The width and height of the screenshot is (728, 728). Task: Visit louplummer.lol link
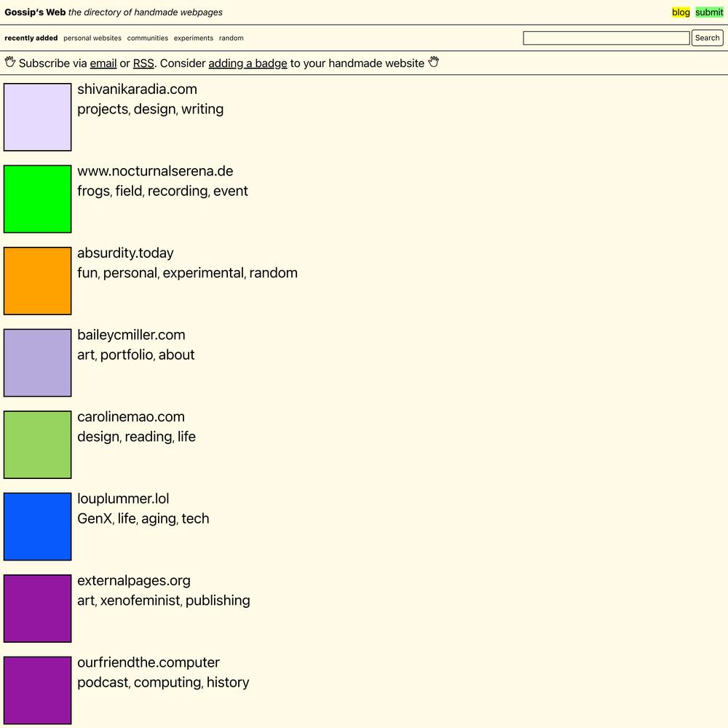[x=123, y=499]
